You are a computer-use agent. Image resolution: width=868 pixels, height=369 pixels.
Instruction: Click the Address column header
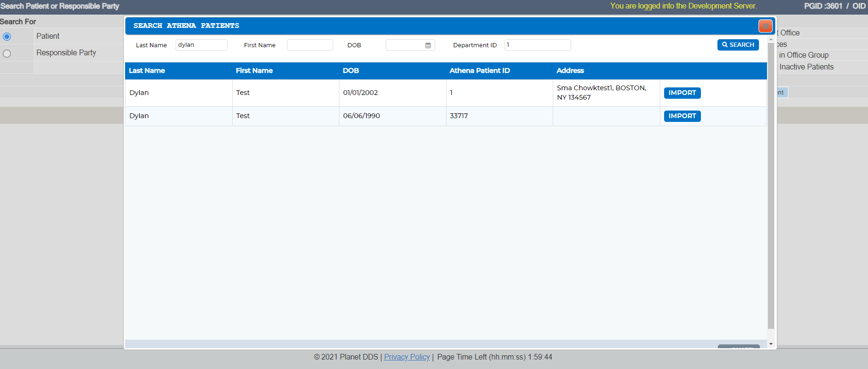click(570, 71)
